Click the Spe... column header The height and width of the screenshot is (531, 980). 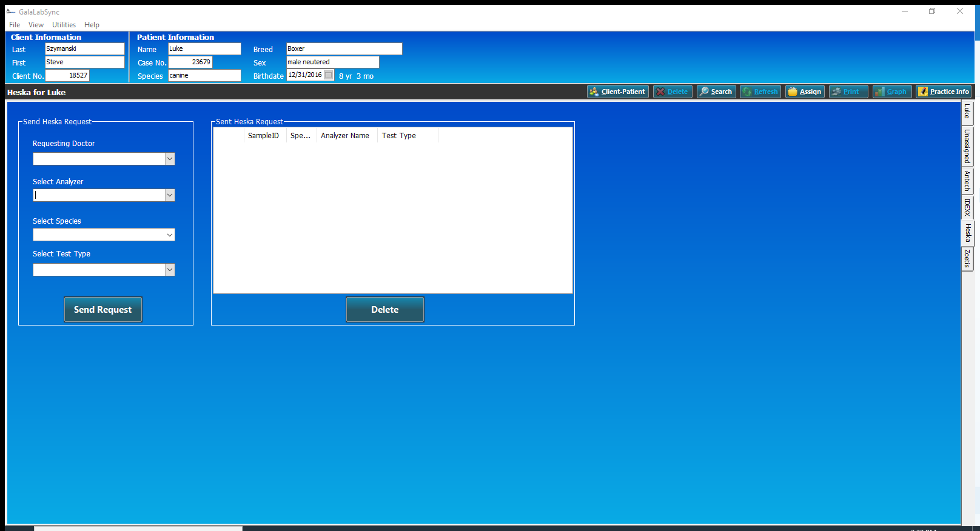coord(300,136)
